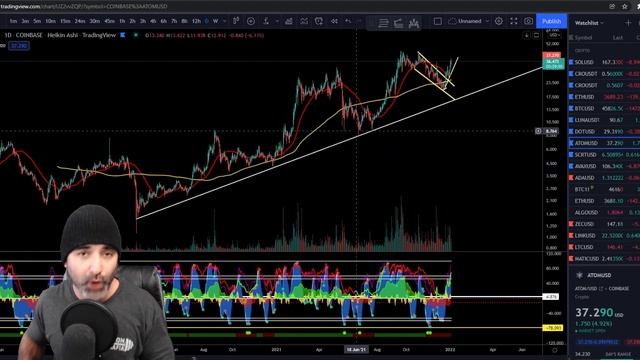This screenshot has height=360, width=640.
Task: Click the Select layout square icon
Action: pos(438,21)
